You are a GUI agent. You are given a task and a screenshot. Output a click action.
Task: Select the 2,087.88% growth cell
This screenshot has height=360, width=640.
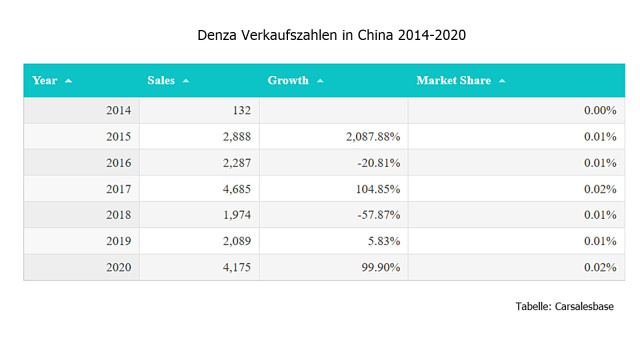coord(334,136)
